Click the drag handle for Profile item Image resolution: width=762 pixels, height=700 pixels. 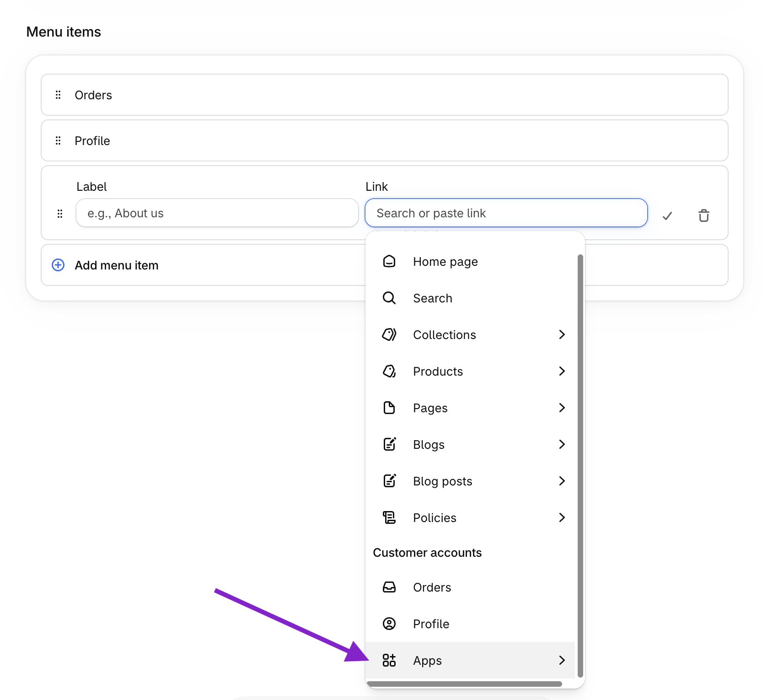point(58,140)
